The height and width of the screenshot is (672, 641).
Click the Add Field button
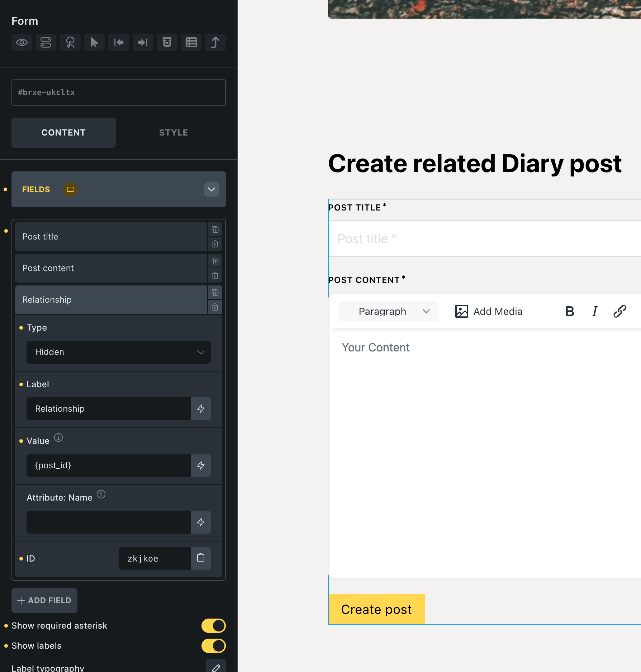[x=44, y=600]
